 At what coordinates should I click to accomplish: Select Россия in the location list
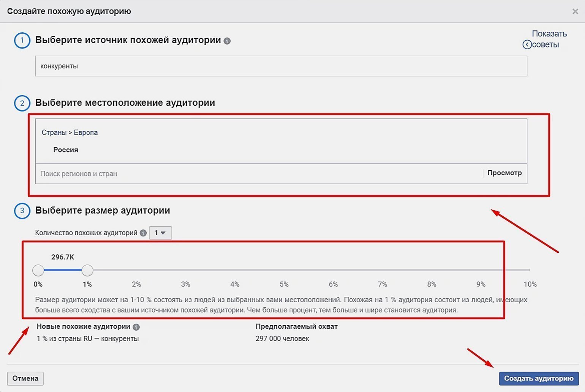66,150
